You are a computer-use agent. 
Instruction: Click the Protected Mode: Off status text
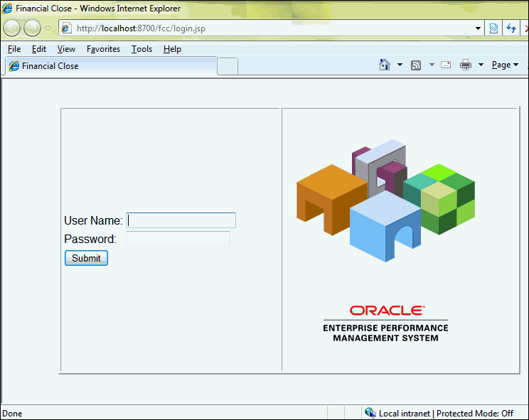[x=475, y=414]
